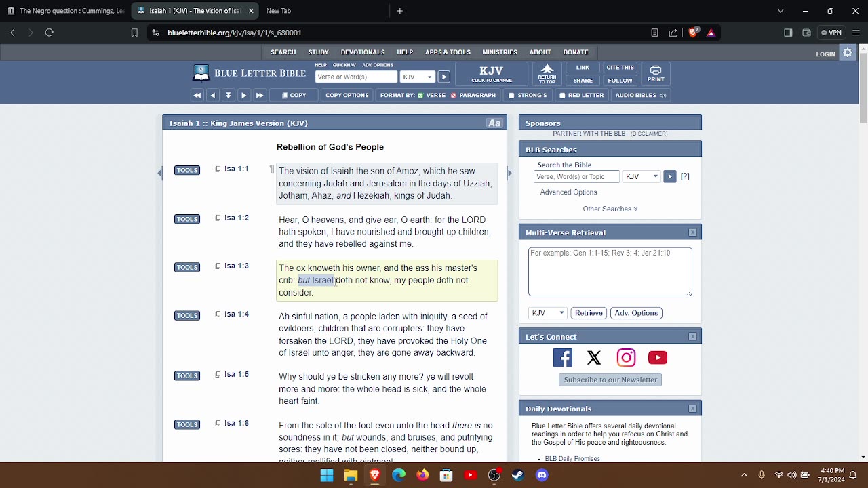This screenshot has height=488, width=868.
Task: Collapse Daily Devotionals panel
Action: 692,409
